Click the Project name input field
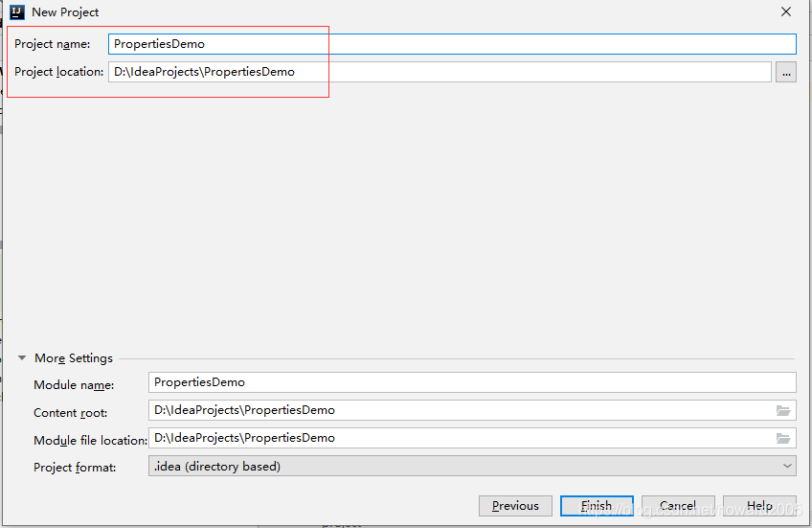 452,44
